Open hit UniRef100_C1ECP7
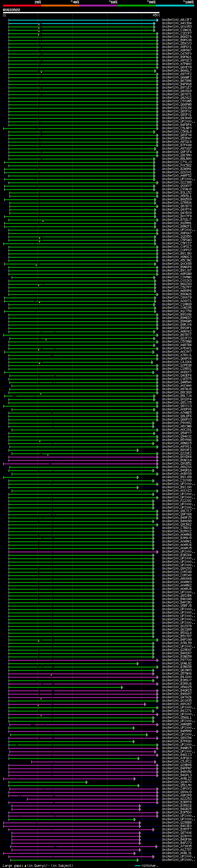This screenshot has width=197, height=868. point(177,34)
